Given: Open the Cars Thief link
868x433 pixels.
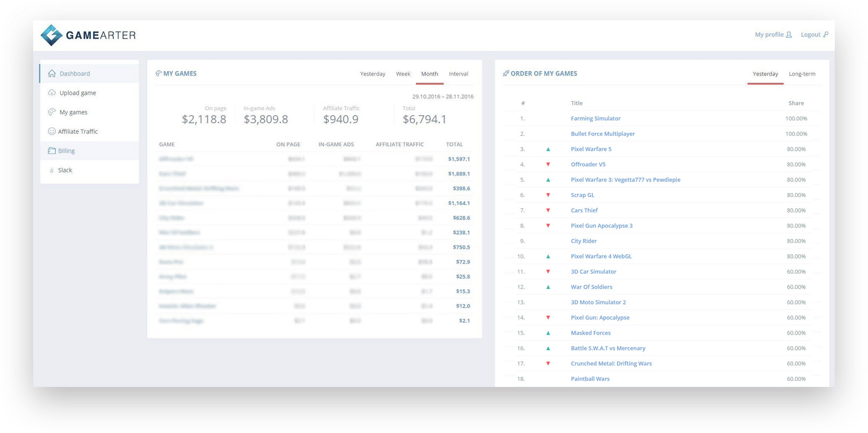Looking at the screenshot, I should pos(584,210).
